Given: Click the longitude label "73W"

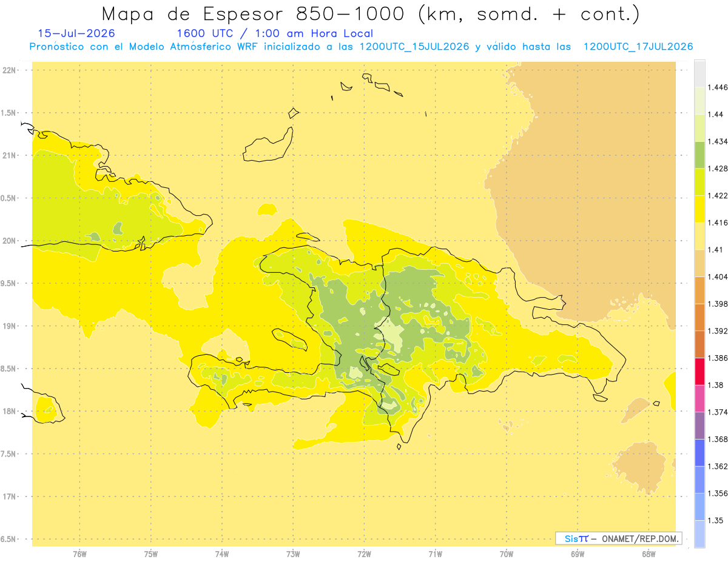Looking at the screenshot, I should pyautogui.click(x=293, y=554).
